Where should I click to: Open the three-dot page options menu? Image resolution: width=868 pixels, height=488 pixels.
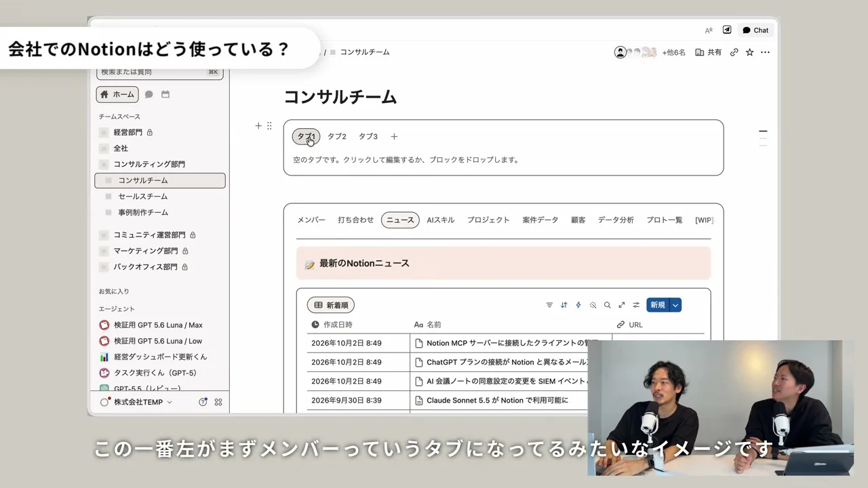[x=765, y=52]
